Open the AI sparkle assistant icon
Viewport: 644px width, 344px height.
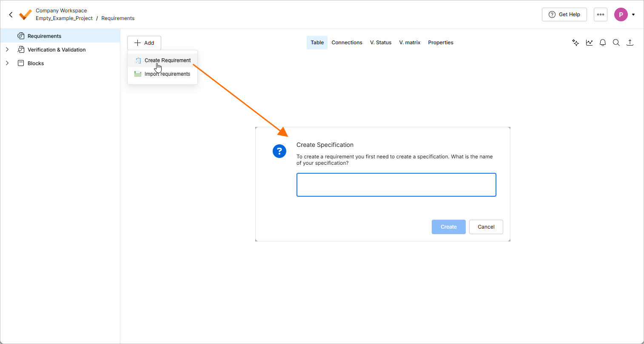point(576,43)
